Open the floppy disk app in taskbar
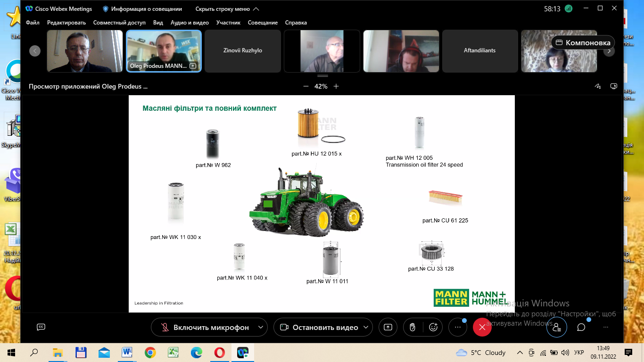 (81, 352)
